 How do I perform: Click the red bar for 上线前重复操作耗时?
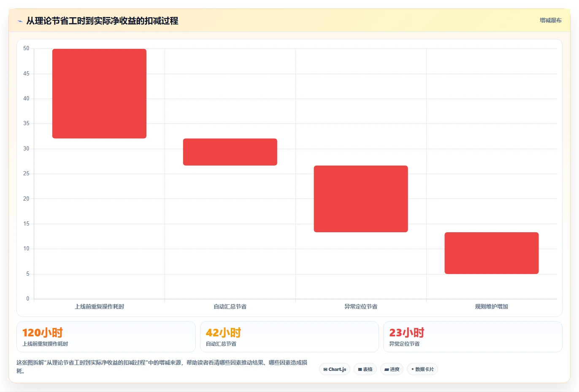99,94
